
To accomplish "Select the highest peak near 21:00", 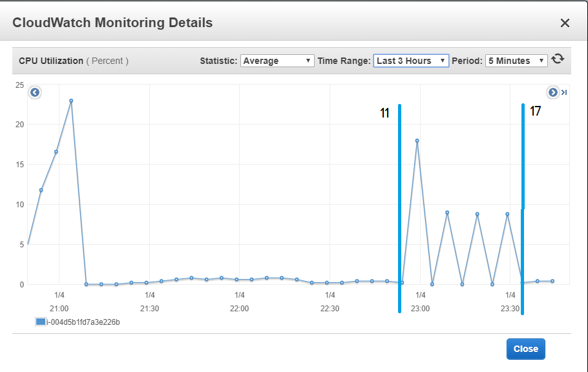I will pos(70,100).
